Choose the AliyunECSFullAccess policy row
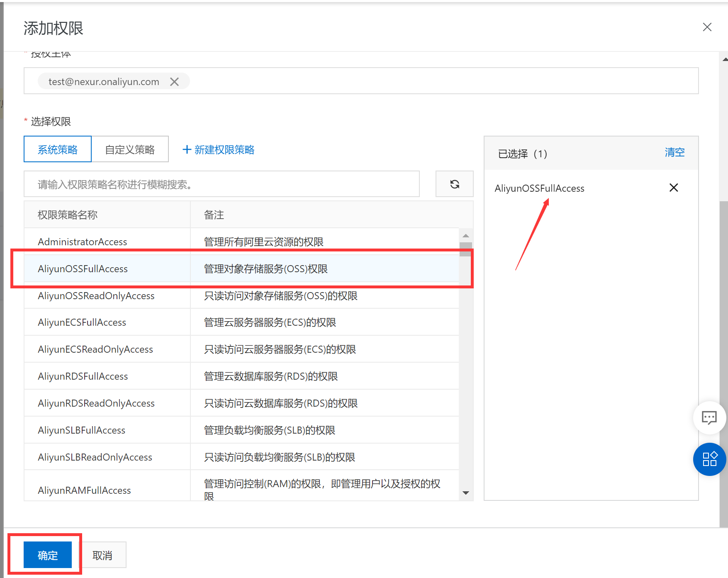This screenshot has width=728, height=578. [x=82, y=322]
